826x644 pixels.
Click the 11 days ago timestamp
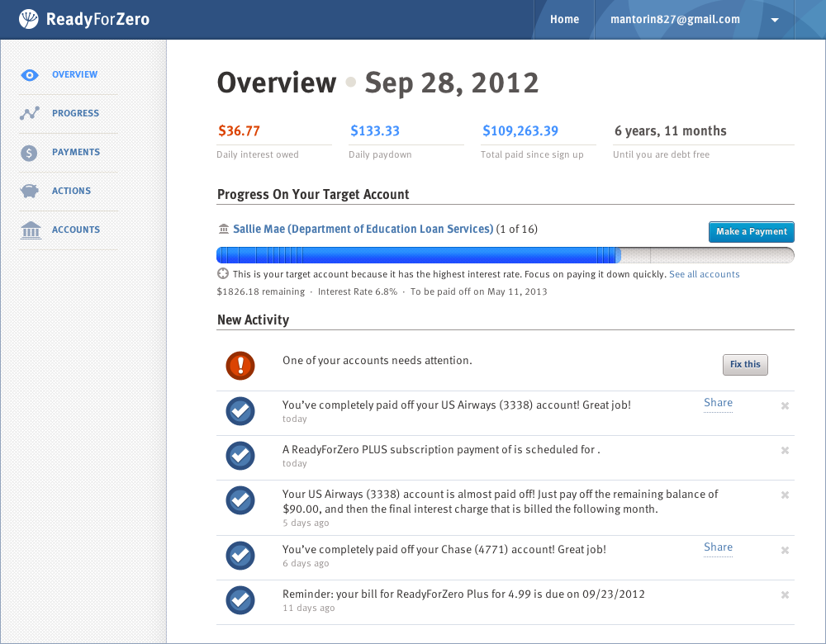(309, 608)
